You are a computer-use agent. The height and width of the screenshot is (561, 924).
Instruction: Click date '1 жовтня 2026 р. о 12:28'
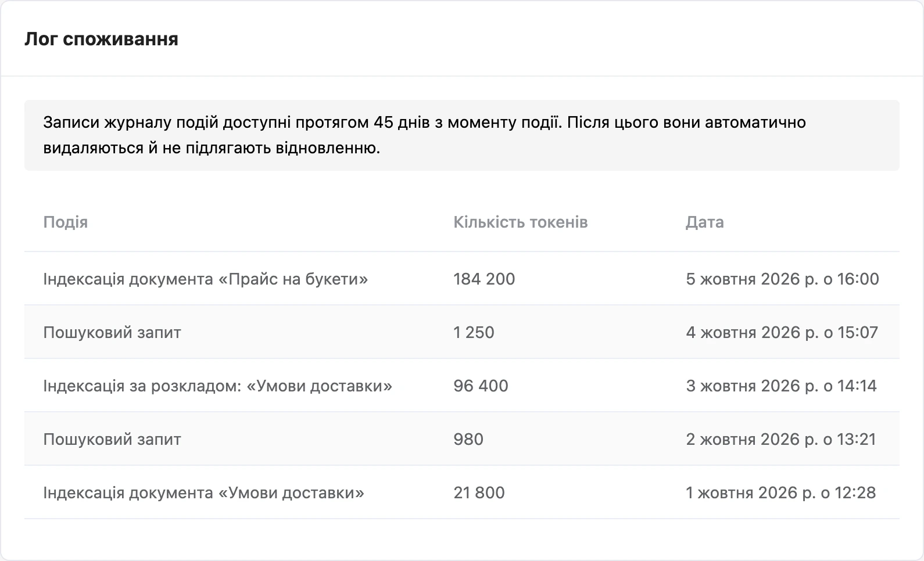[x=780, y=492]
